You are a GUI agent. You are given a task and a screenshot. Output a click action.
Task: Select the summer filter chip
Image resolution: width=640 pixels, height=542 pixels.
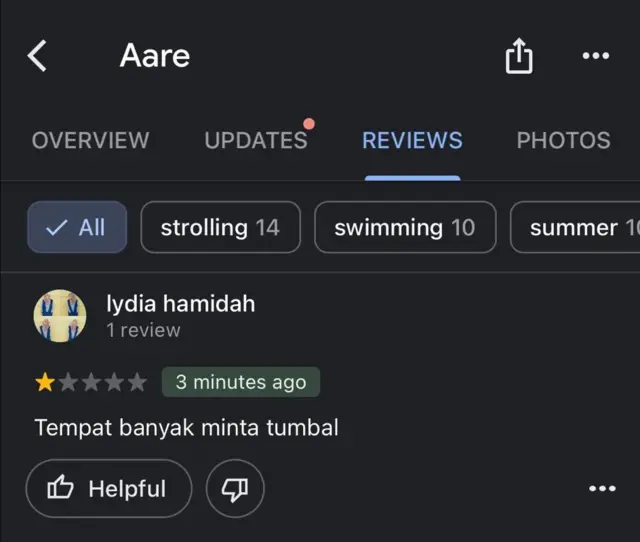[576, 228]
